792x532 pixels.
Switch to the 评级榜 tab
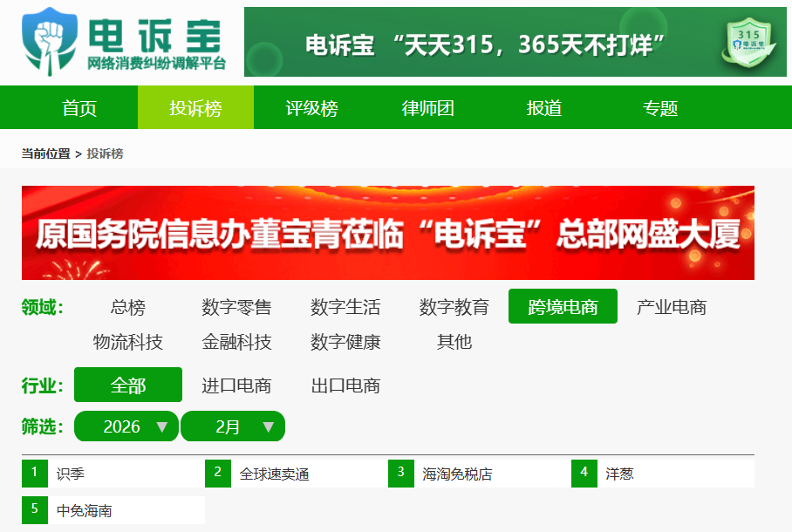click(x=311, y=108)
